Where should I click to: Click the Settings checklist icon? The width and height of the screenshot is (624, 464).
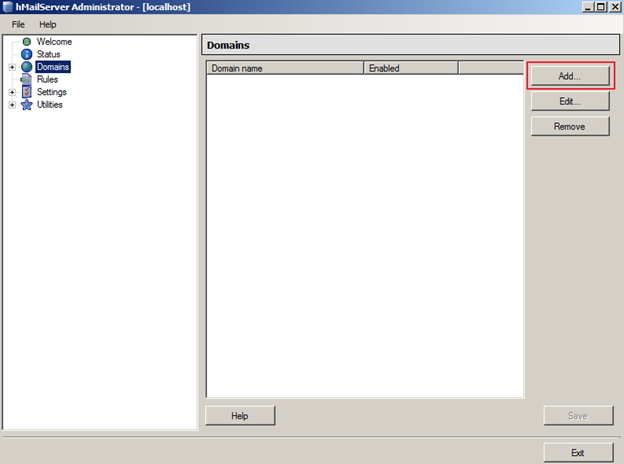coord(27,92)
